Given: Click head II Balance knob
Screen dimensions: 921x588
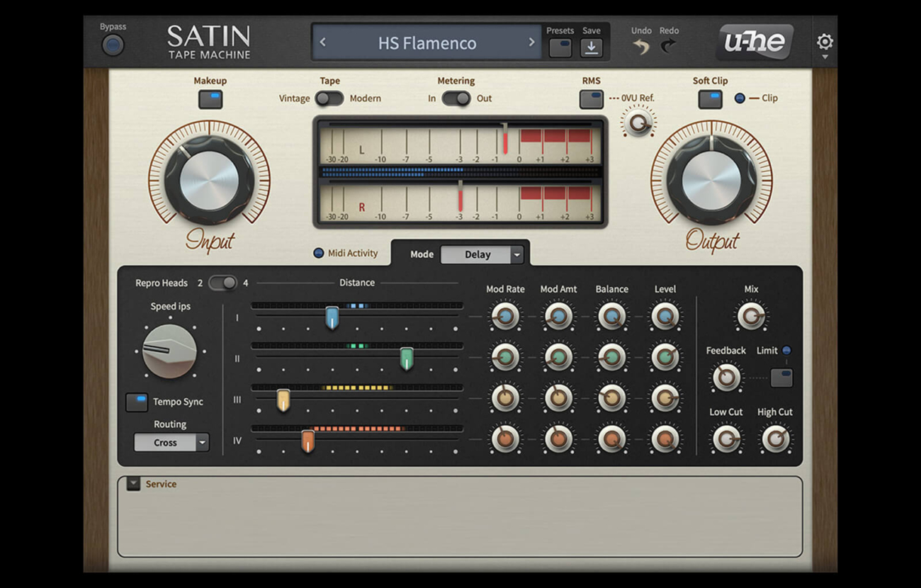Looking at the screenshot, I should (x=611, y=358).
